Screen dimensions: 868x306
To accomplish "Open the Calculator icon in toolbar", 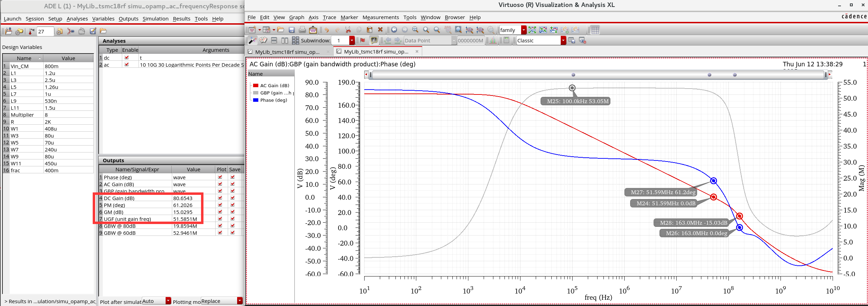I will pos(507,41).
